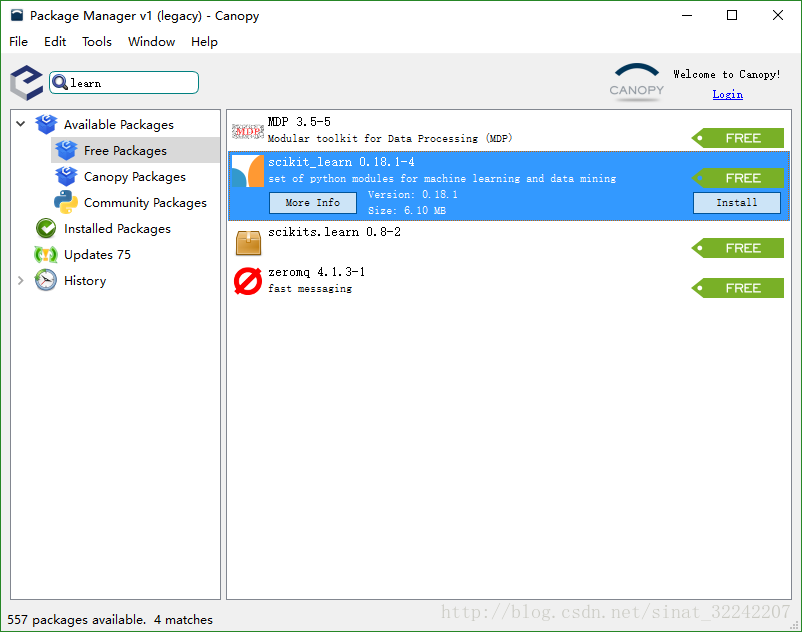Click 'Size: 6.10 MB' detail text
Viewport: 802px width, 632px height.
pos(407,210)
